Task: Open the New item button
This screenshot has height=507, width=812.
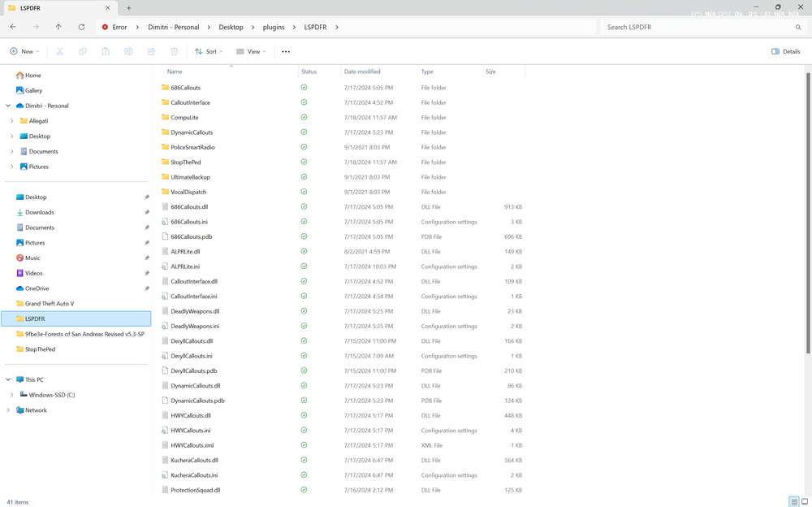Action: click(24, 50)
